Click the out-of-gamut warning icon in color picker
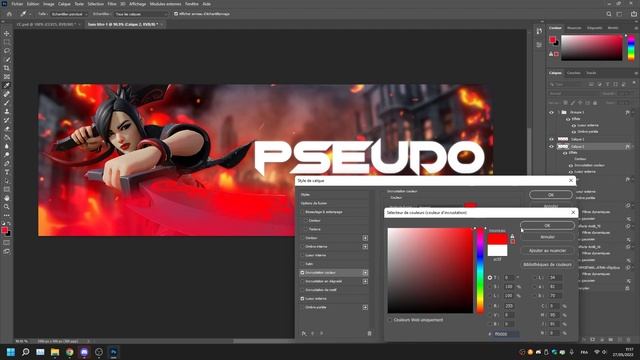Viewport: 640px width, 360px height. click(x=512, y=236)
